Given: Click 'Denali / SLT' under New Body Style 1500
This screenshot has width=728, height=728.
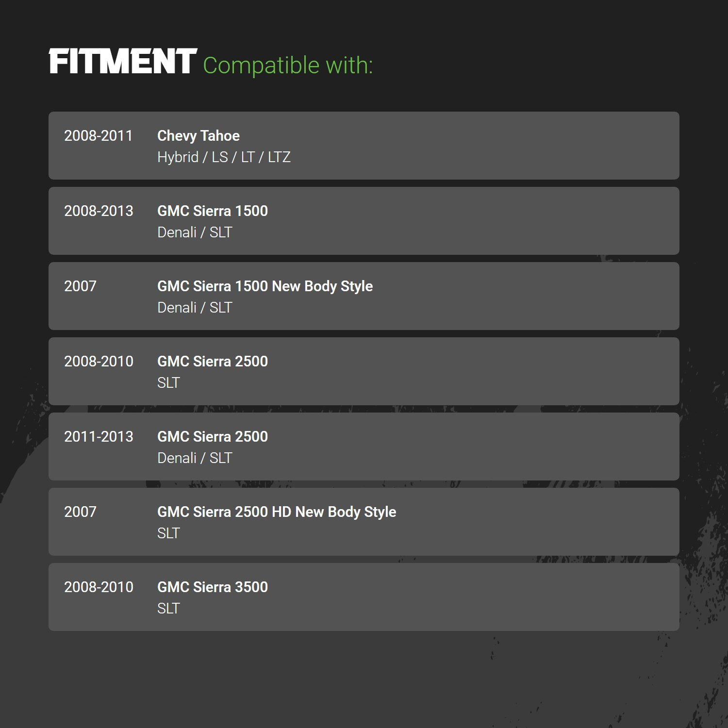Looking at the screenshot, I should coord(195,308).
